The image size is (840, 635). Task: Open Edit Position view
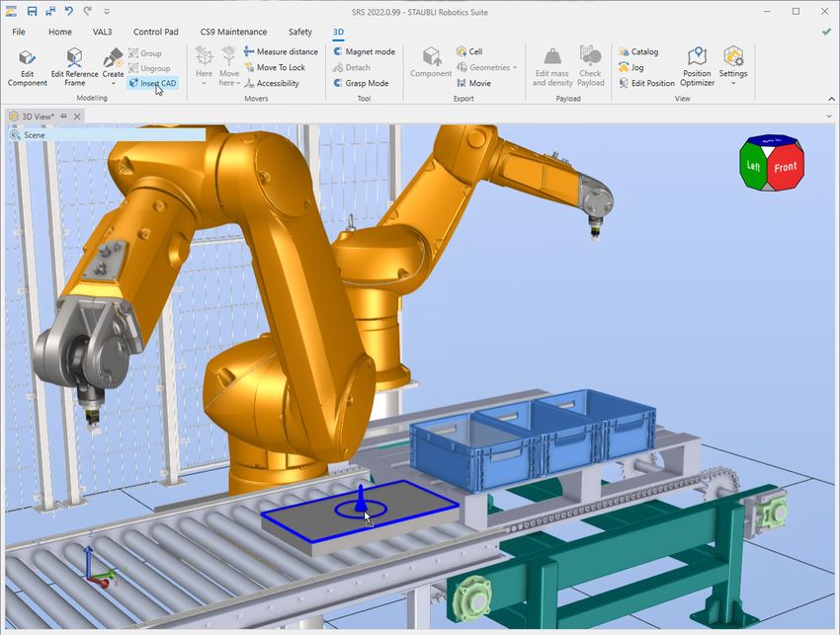tap(646, 83)
